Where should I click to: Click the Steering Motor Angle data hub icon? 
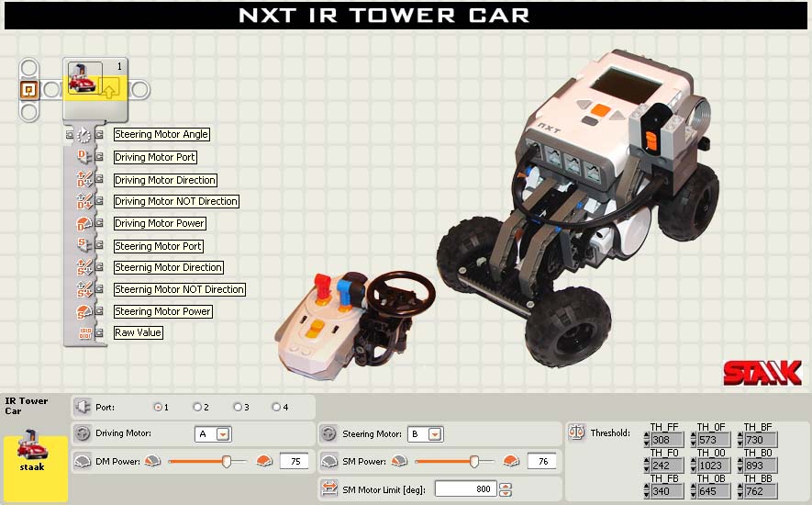(x=83, y=135)
